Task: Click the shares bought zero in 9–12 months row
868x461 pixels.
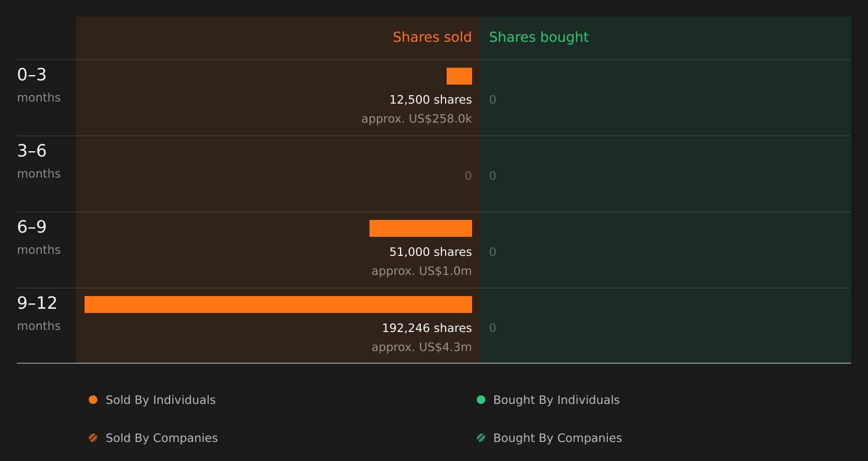Action: [493, 328]
